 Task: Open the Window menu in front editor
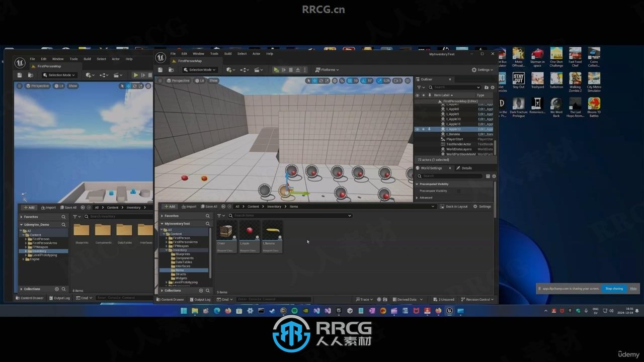[198, 54]
